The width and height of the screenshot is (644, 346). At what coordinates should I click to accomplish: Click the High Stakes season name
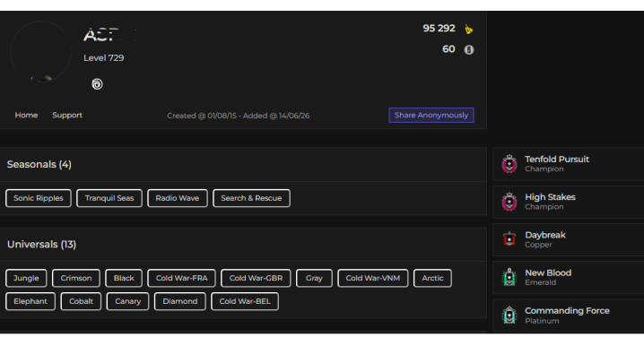coord(551,197)
